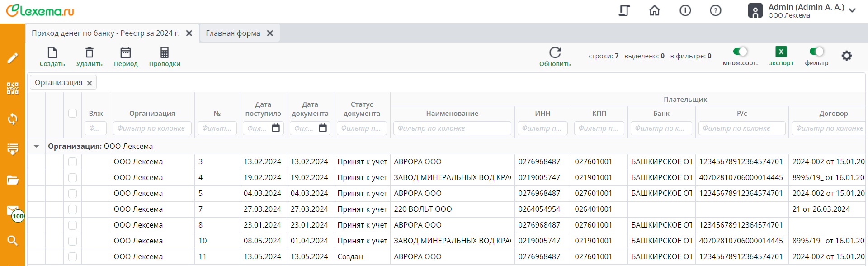Viewport: 868px width, 266px height.
Task: Go to home page icon
Action: [x=655, y=10]
